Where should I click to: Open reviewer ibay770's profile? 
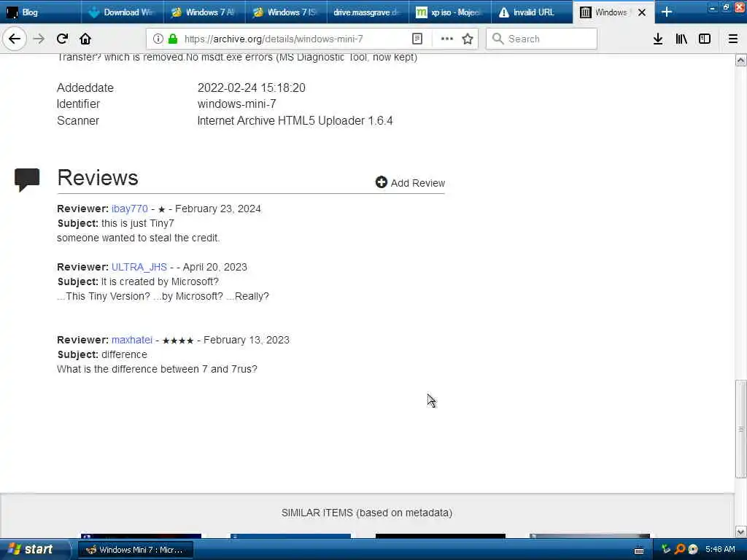pyautogui.click(x=130, y=209)
